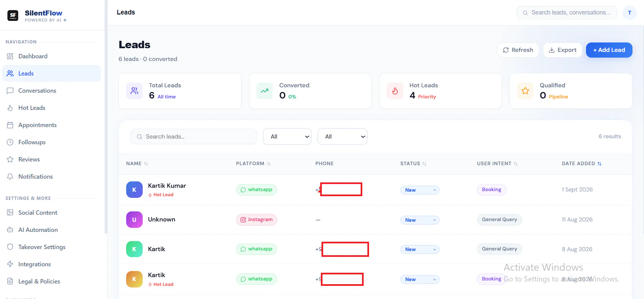Click the magnifier icon in global search
The width and height of the screenshot is (644, 299).
[525, 13]
